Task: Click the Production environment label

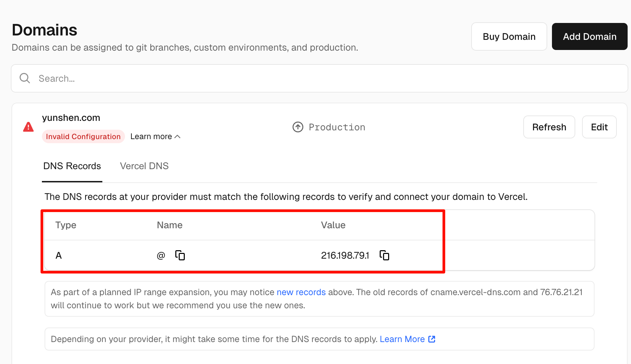Action: pyautogui.click(x=337, y=127)
